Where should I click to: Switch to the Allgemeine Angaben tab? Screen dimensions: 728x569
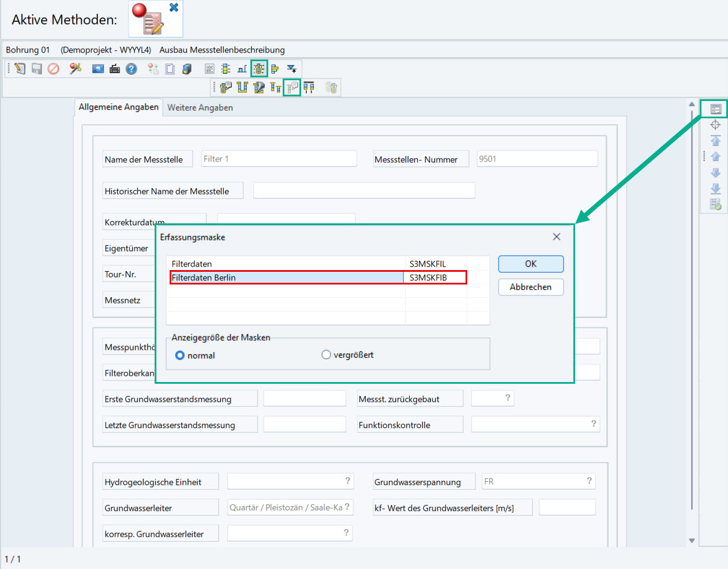[x=118, y=107]
